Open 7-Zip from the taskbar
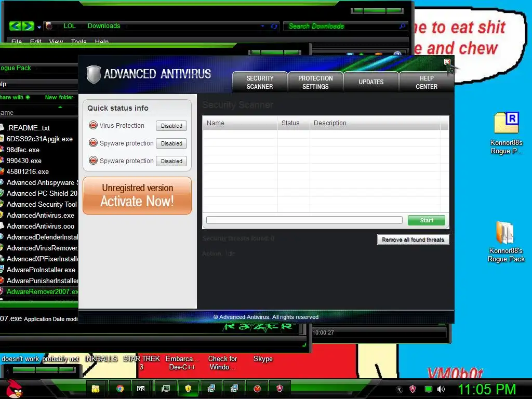The height and width of the screenshot is (399, 532). point(141,389)
